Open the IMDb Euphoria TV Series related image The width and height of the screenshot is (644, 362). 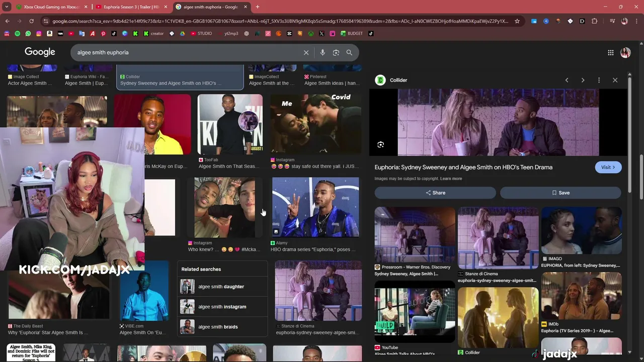point(581,296)
